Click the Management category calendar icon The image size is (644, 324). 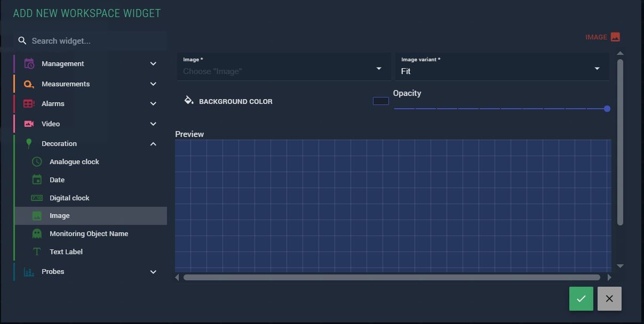click(x=29, y=64)
